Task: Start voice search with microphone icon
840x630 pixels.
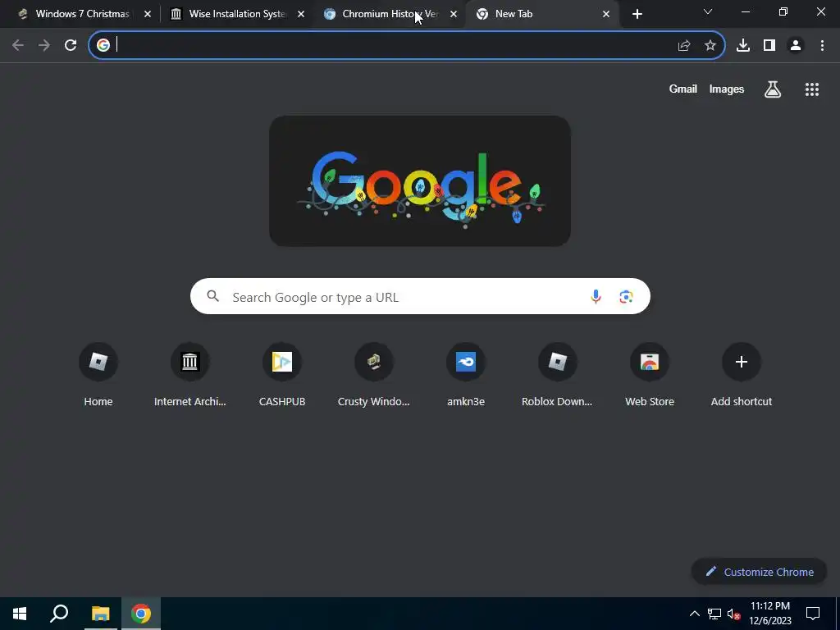Action: click(x=596, y=296)
